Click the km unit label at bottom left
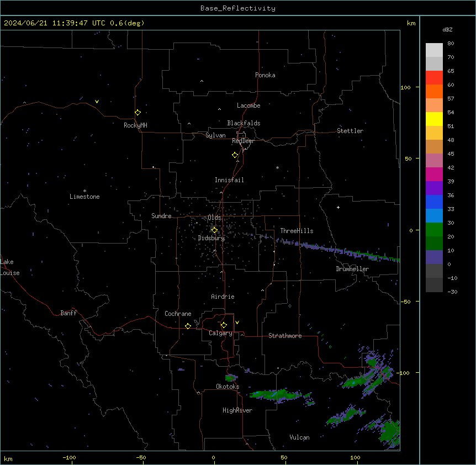The height and width of the screenshot is (465, 476). coord(8,459)
